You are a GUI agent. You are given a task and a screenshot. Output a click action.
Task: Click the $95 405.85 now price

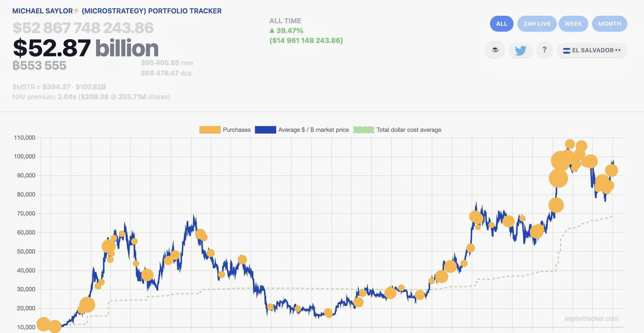pos(167,63)
